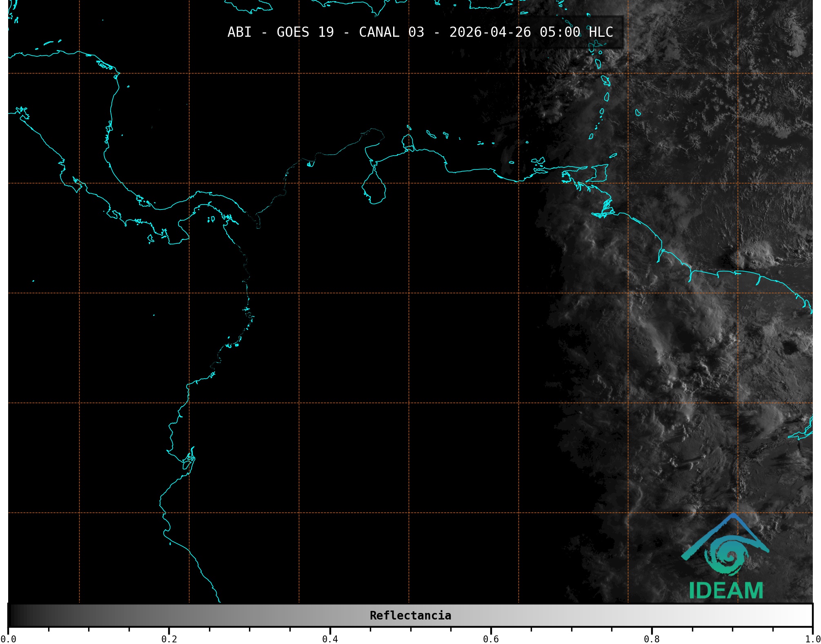The height and width of the screenshot is (644, 821).
Task: Click the 05:00 HLC time in the title
Action: [576, 32]
